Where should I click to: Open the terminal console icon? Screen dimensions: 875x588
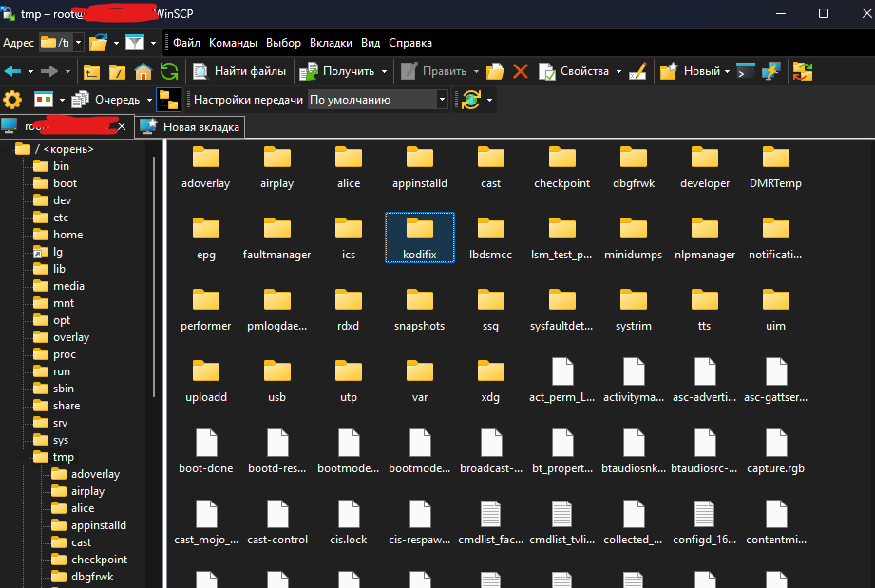(745, 71)
